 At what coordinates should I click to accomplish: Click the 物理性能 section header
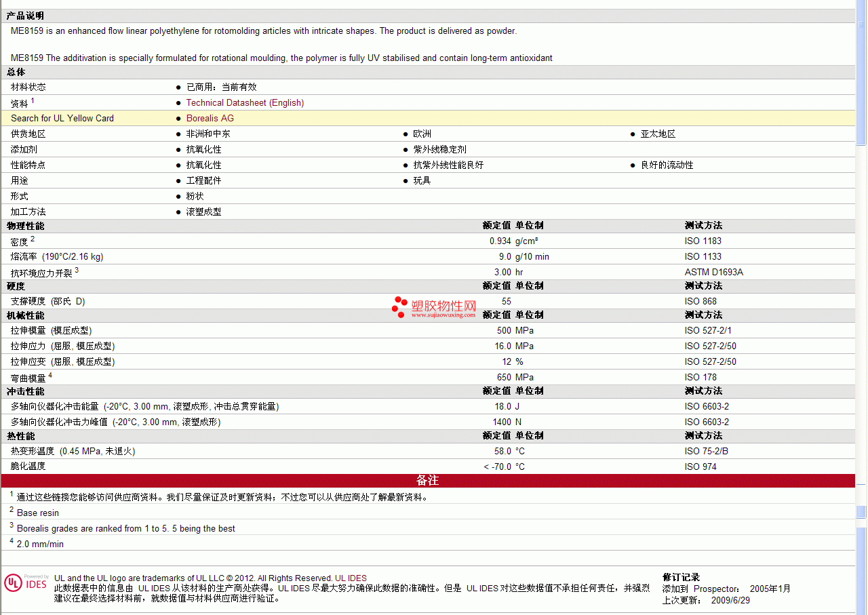26,226
